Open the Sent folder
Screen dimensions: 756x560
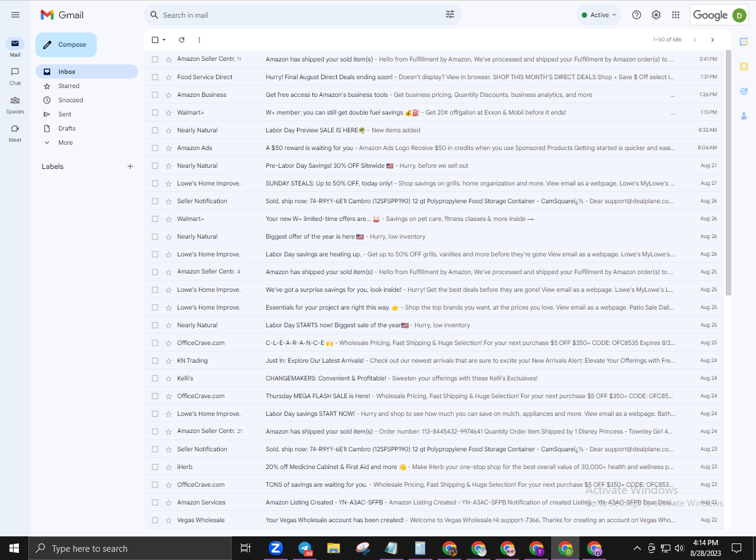pos(87,114)
